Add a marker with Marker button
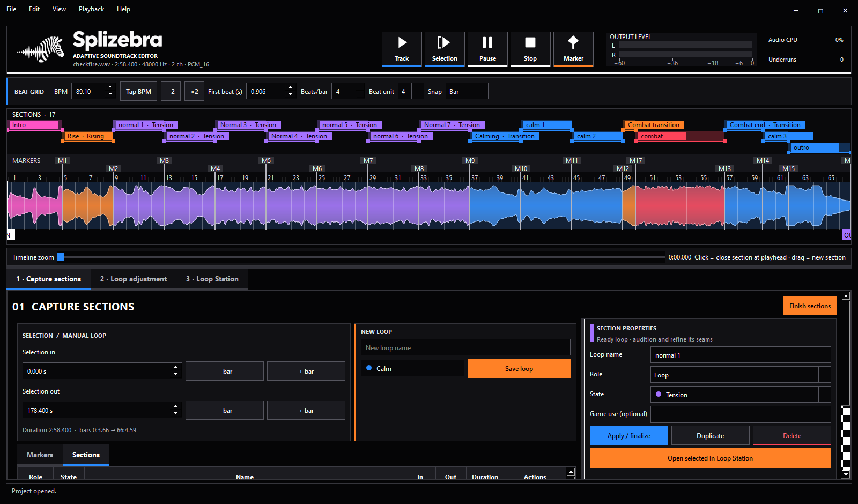The width and height of the screenshot is (858, 504). click(573, 49)
